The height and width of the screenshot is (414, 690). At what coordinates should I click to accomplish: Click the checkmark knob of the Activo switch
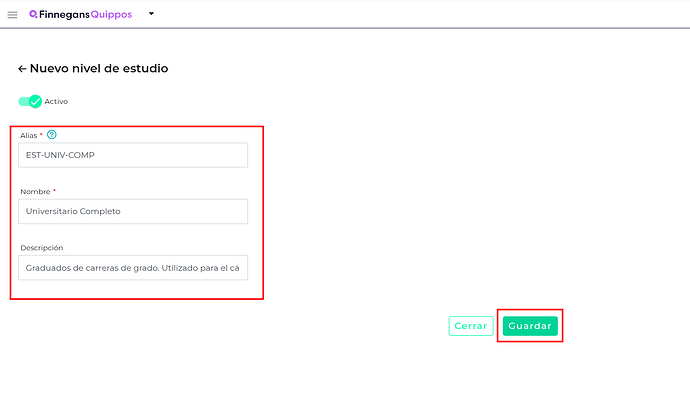pyautogui.click(x=35, y=102)
